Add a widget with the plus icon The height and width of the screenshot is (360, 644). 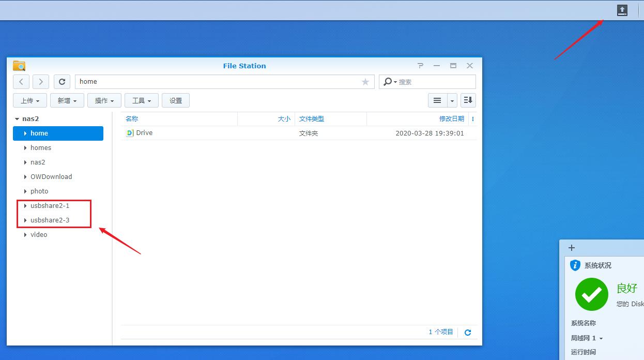[x=572, y=248]
